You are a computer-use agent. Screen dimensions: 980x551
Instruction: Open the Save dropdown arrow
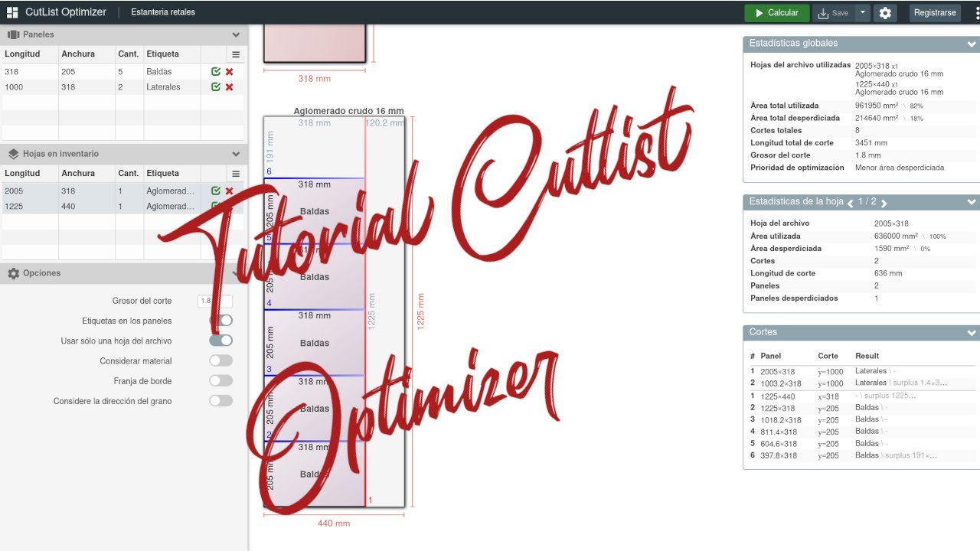[863, 12]
